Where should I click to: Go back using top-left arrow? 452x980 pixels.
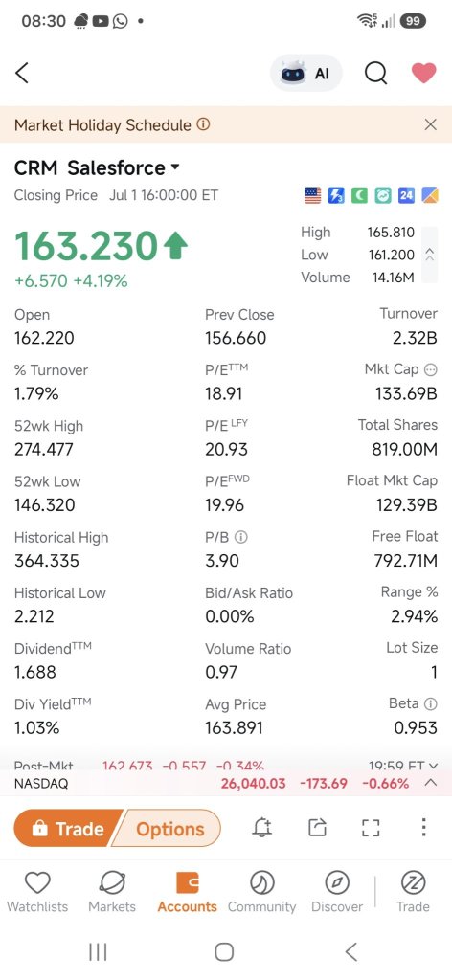click(22, 73)
